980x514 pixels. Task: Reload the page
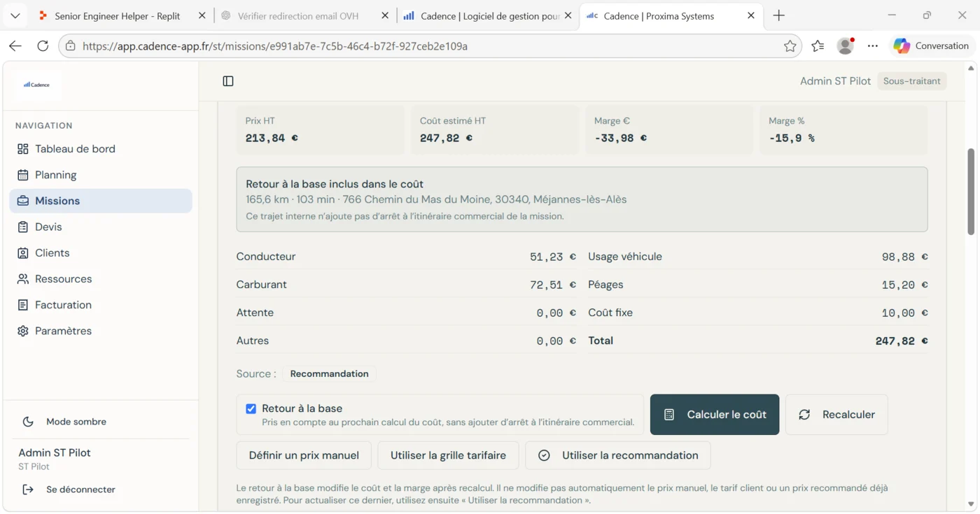43,46
